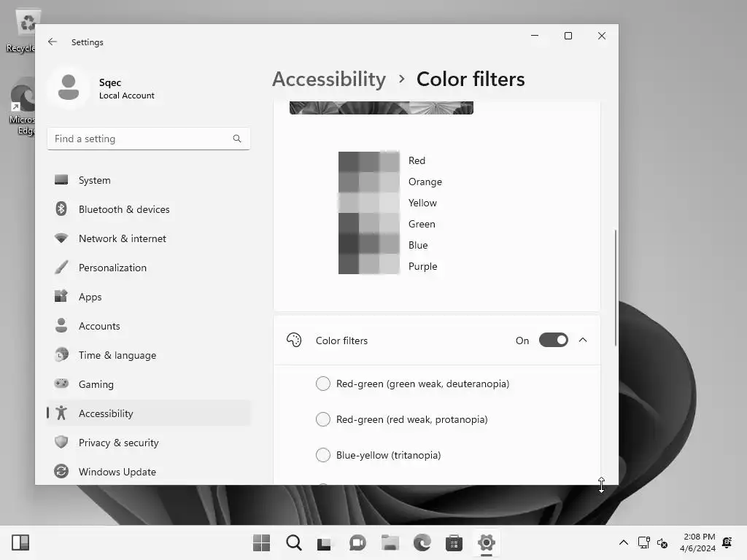Screen dimensions: 747x560
Task: Select the Recycle Bin desktop icon
Action: (21, 31)
